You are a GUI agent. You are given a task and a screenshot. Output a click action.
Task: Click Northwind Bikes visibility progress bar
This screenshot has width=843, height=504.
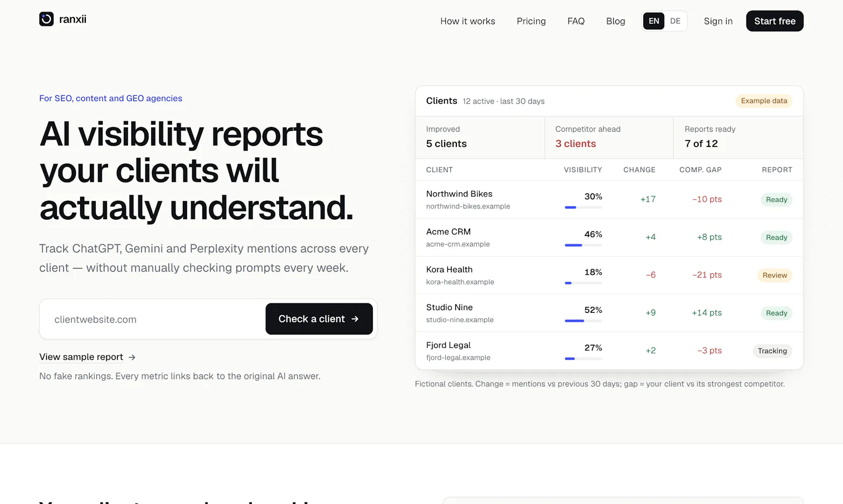pos(583,207)
